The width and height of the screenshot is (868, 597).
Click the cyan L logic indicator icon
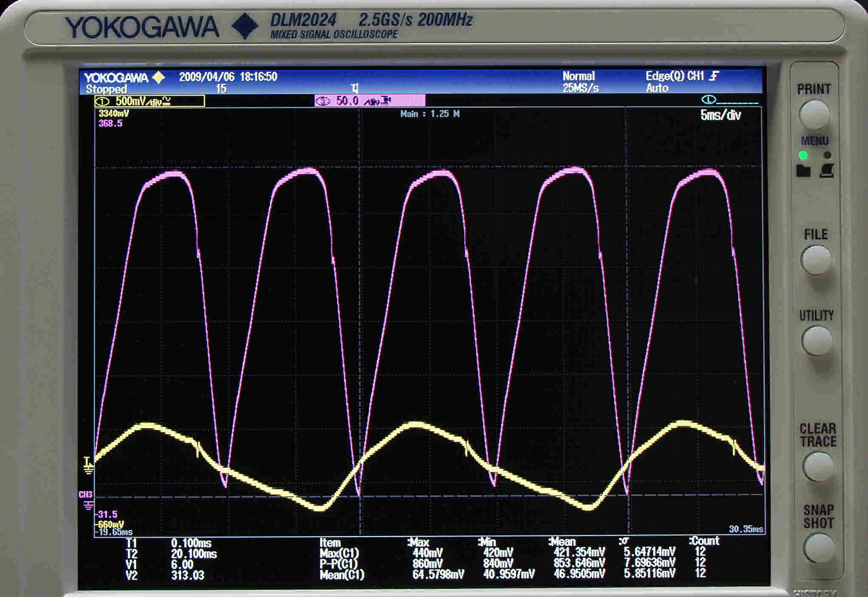click(x=709, y=100)
